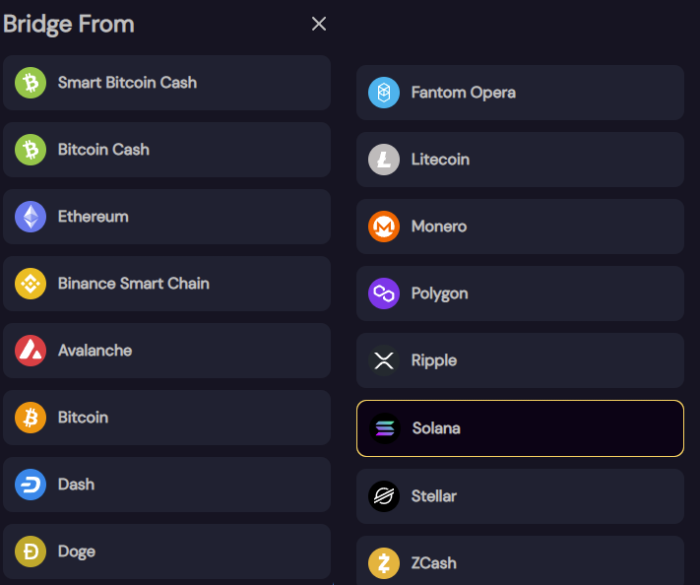
Task: Click the purple Ethereum diamond icon
Action: click(30, 217)
